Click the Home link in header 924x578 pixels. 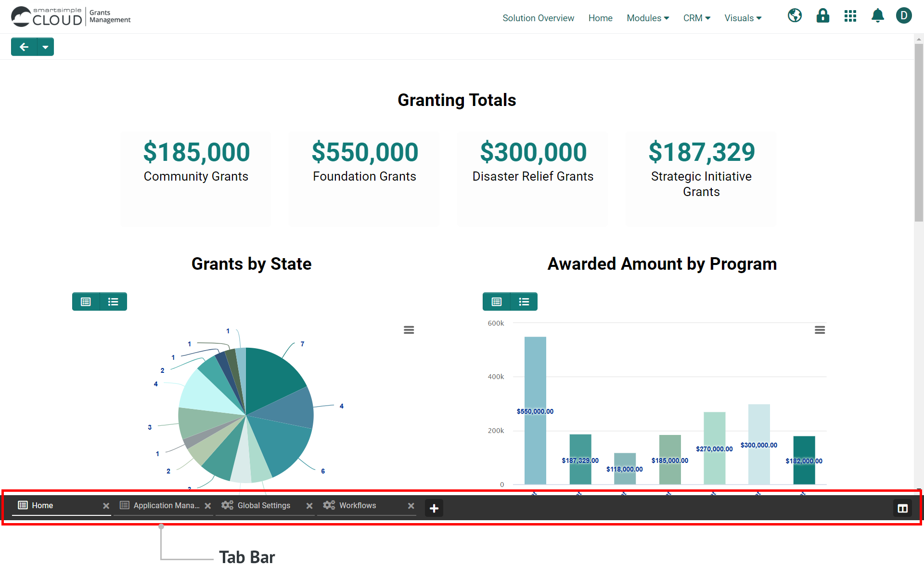click(600, 18)
